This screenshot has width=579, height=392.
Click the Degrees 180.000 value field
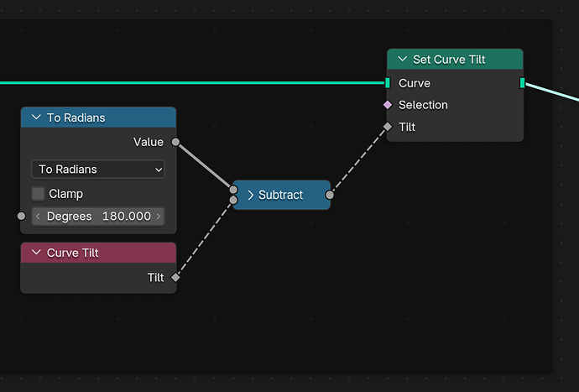pyautogui.click(x=98, y=216)
